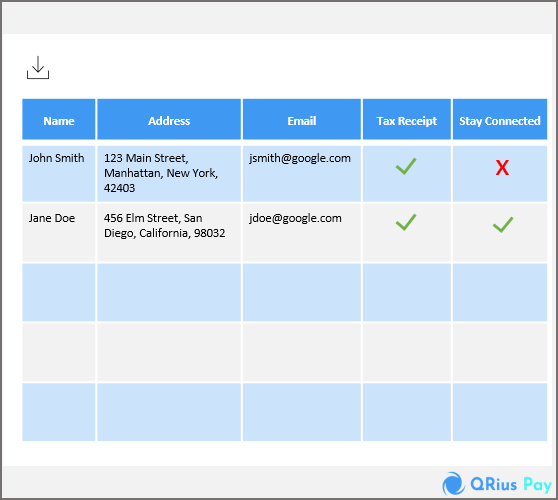Click Jane Doe's Stay Connected checkmark

click(503, 225)
